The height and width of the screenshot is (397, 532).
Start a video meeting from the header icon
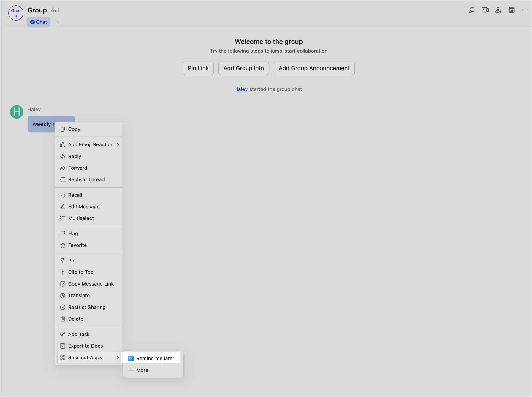pos(485,10)
